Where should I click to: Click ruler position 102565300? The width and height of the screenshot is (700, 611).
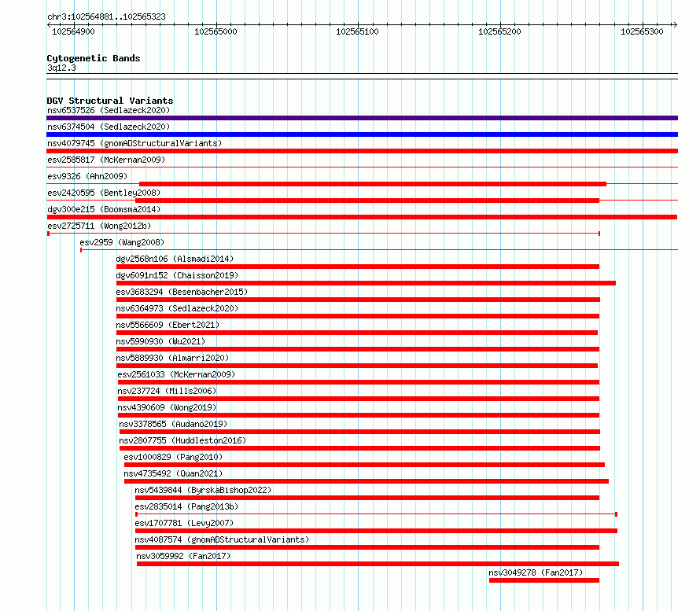pyautogui.click(x=642, y=31)
